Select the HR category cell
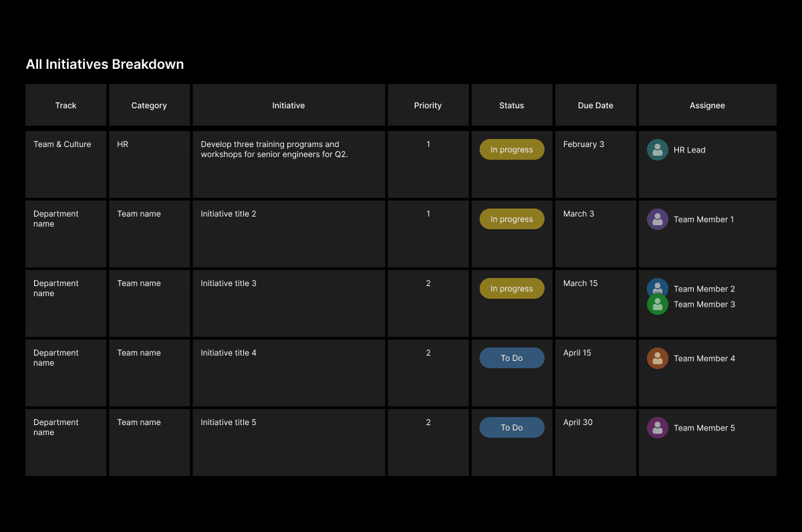 point(122,144)
